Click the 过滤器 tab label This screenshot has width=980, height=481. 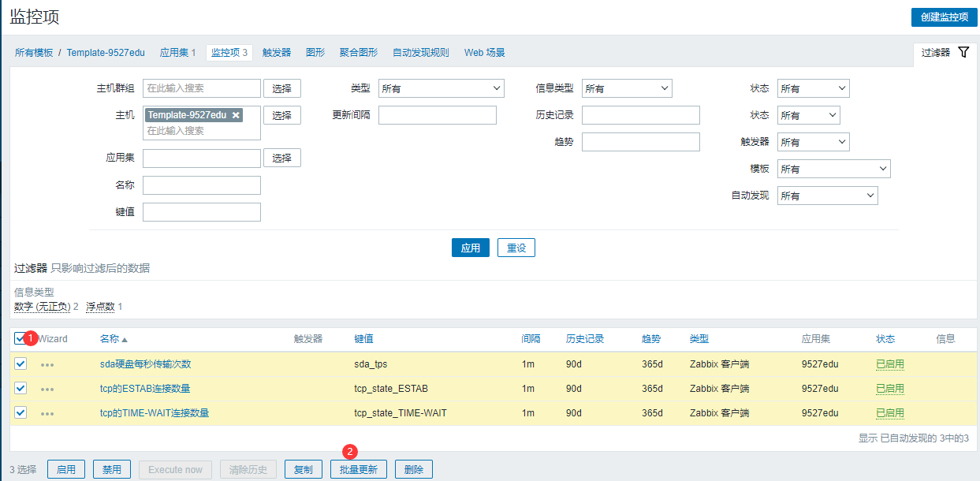(x=936, y=53)
